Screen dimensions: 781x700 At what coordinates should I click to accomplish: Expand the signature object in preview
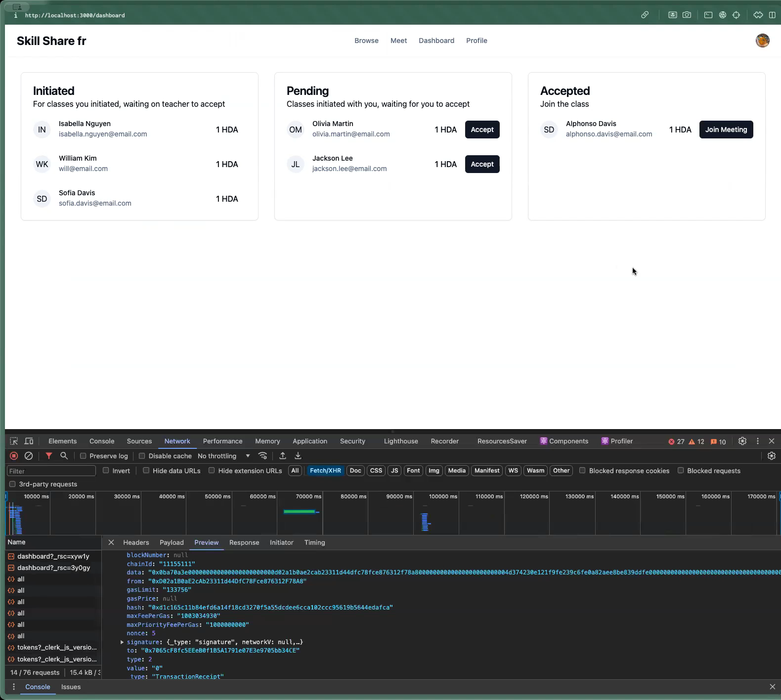coord(122,642)
